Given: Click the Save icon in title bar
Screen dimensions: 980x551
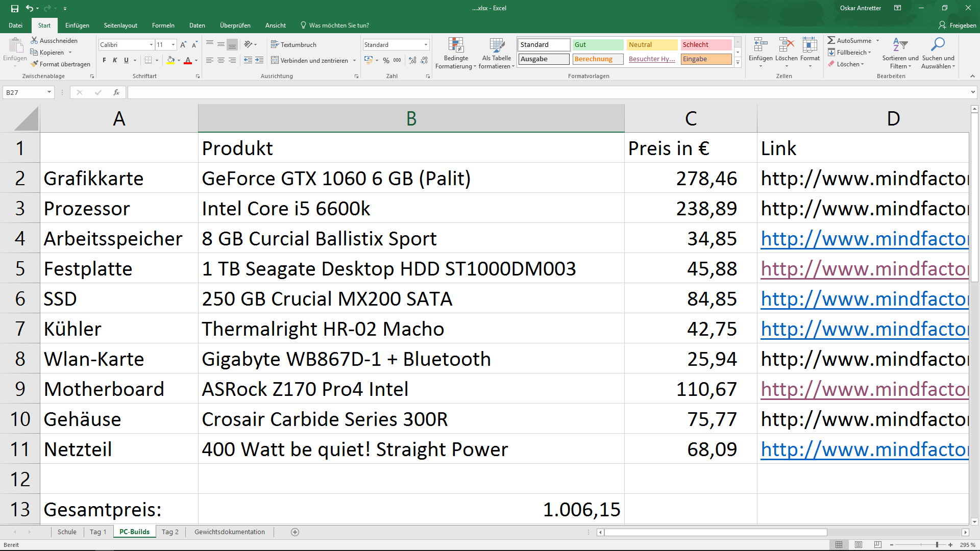Looking at the screenshot, I should click(x=15, y=8).
